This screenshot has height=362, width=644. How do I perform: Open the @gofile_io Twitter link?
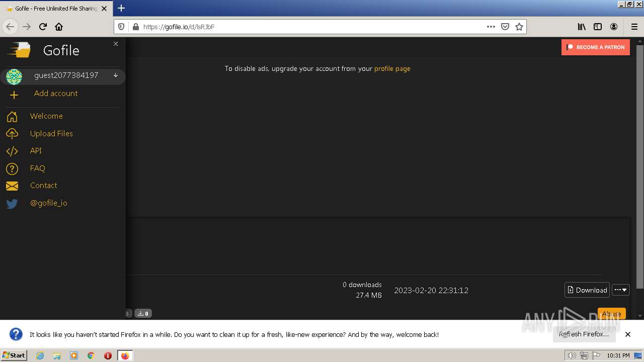click(49, 203)
